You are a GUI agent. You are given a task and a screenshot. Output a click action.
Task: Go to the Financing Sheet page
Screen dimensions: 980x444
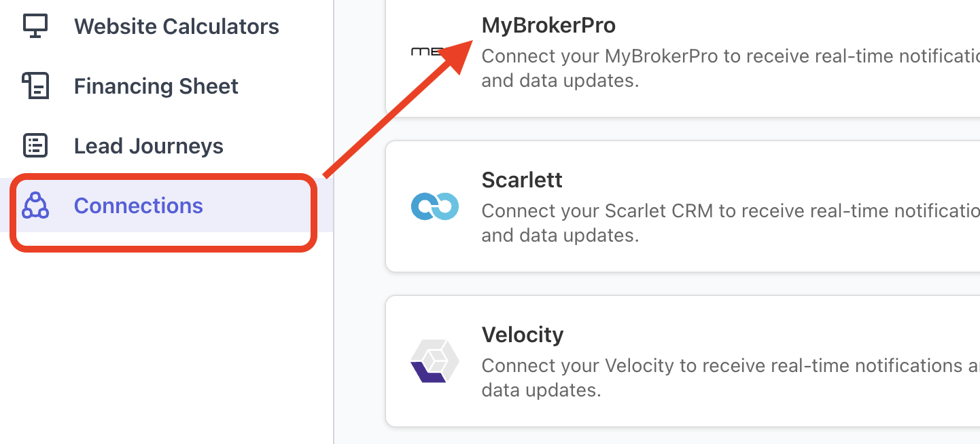click(156, 86)
